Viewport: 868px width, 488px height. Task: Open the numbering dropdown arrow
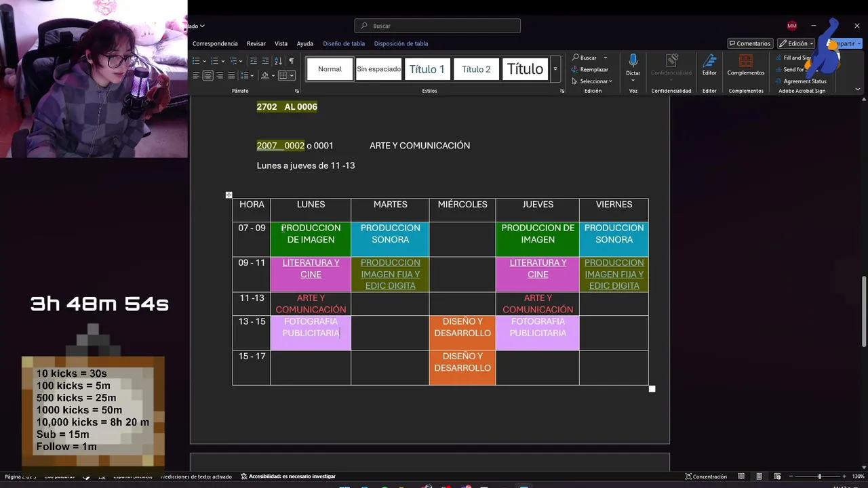222,61
